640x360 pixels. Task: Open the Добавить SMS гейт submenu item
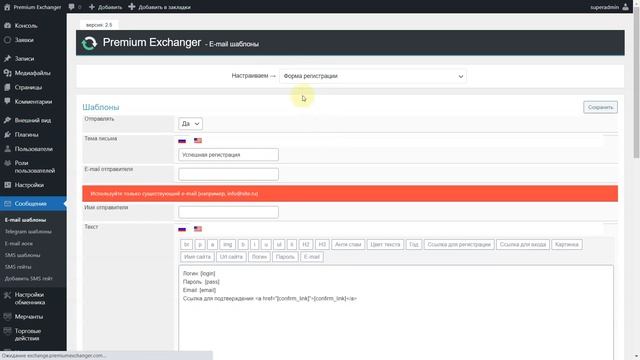pos(29,279)
